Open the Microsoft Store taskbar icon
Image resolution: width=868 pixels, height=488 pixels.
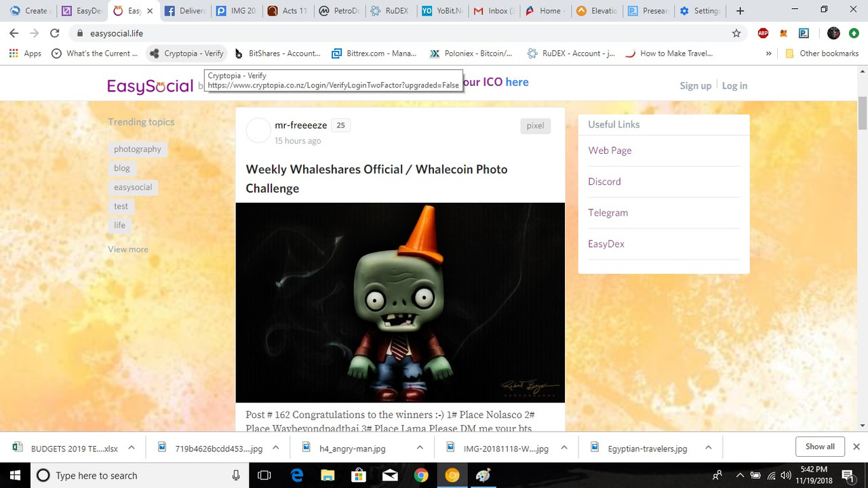point(359,475)
